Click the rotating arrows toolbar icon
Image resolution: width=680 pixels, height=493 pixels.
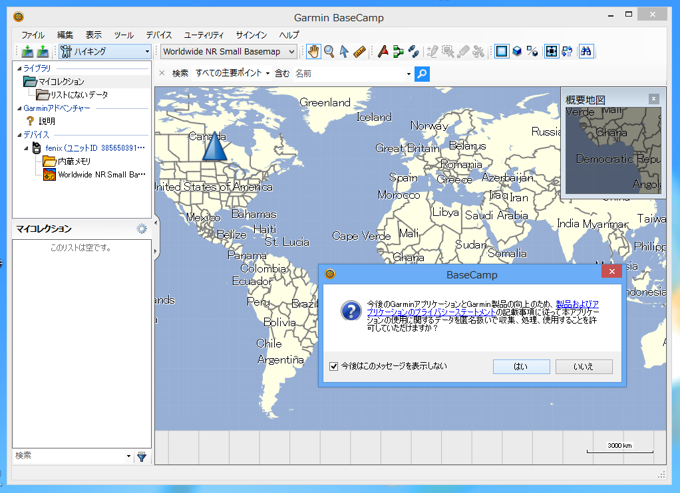[567, 52]
